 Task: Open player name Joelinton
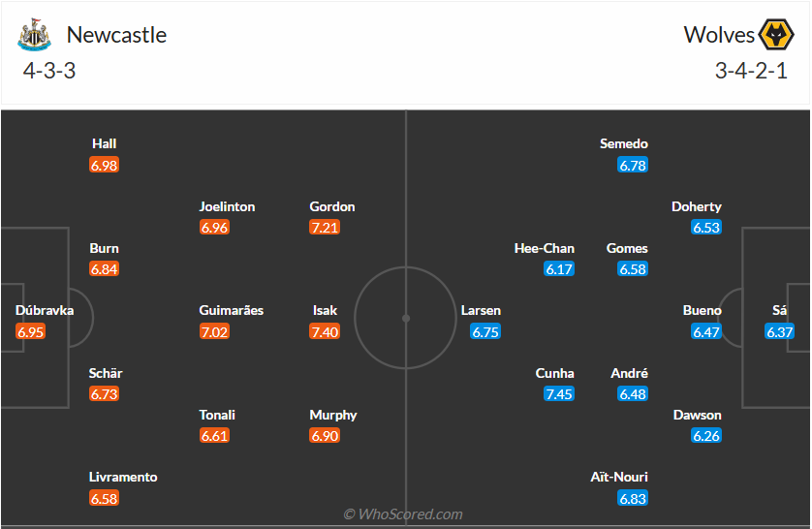tap(228, 206)
